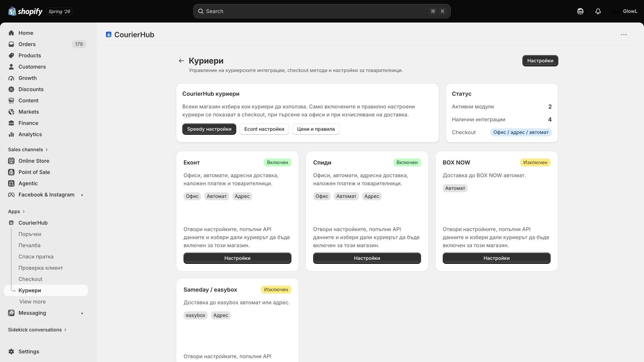Click the CourierHub app icon in the sidebar
This screenshot has width=644, height=362.
point(11,223)
